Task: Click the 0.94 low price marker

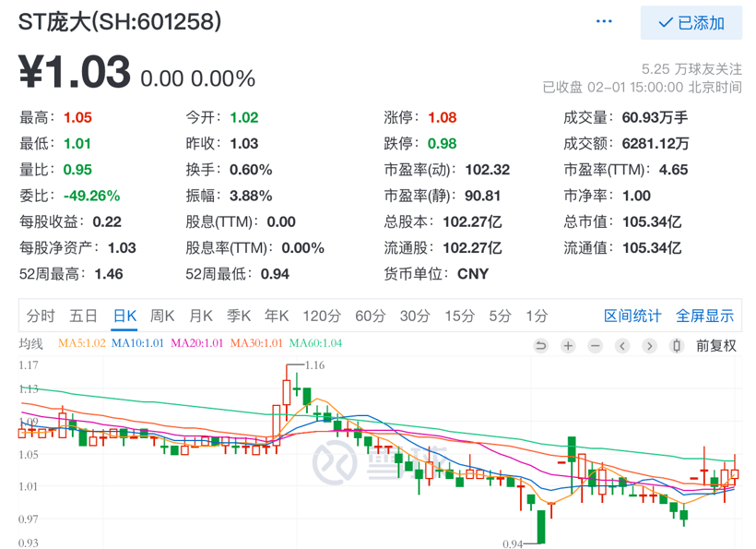Action: click(x=513, y=544)
